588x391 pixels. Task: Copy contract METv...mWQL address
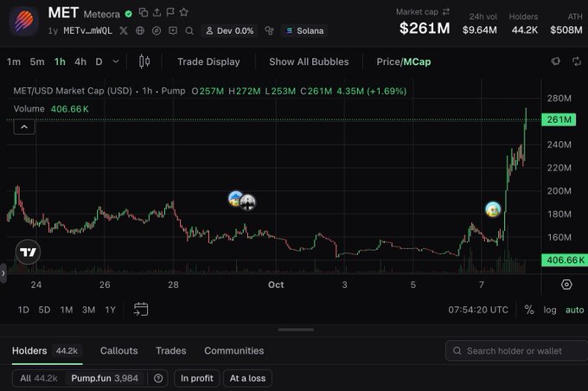point(87,31)
